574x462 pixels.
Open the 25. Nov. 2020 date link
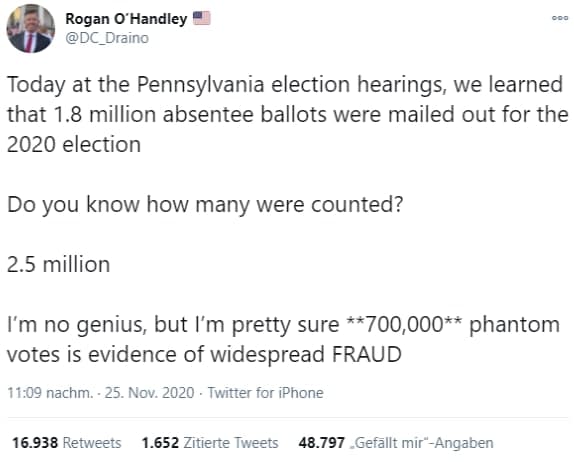(149, 393)
